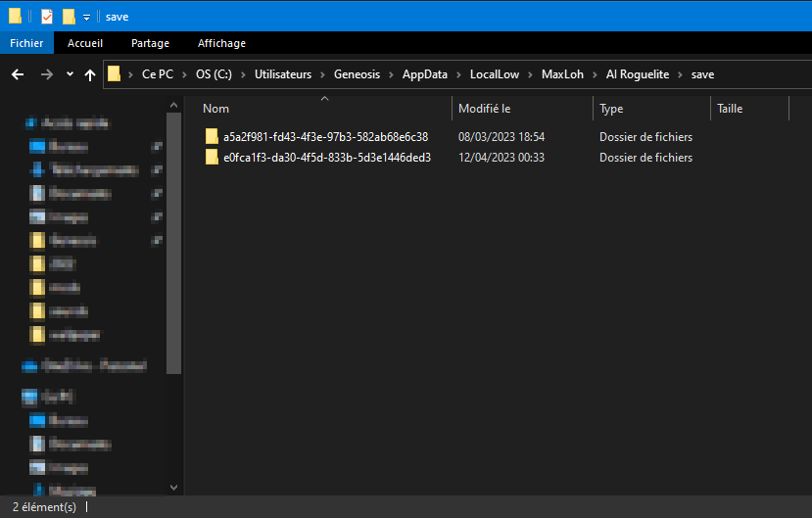
Task: Click the folder icon in the address bar
Action: click(x=116, y=74)
